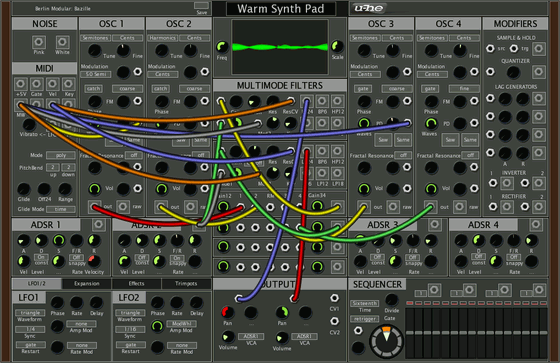Click the Sequencer rotary step dial

pyautogui.click(x=386, y=341)
